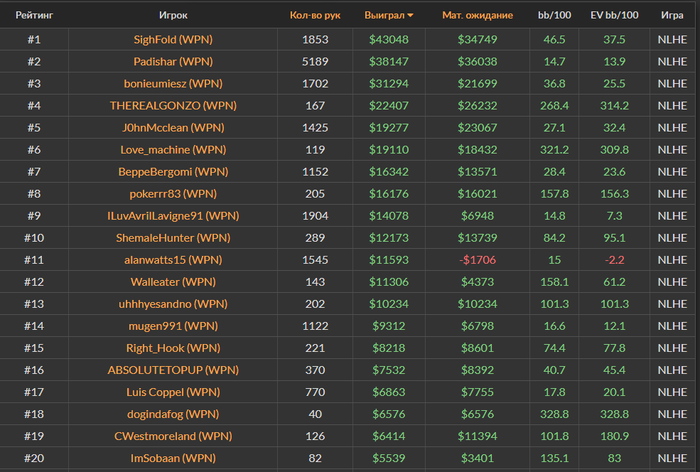Select the $11394 expectation value
This screenshot has width=700, height=472.
click(477, 436)
